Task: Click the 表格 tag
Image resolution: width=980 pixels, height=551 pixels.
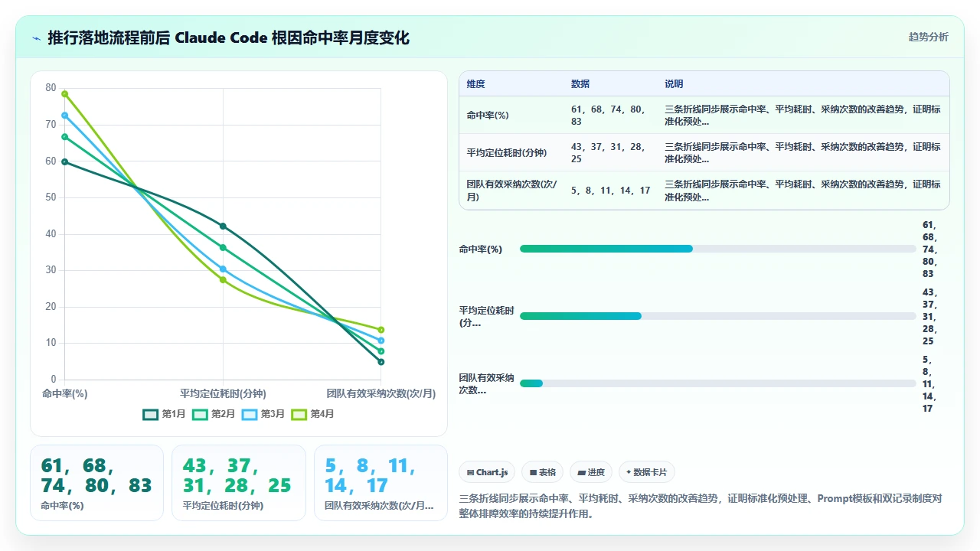Action: 543,472
